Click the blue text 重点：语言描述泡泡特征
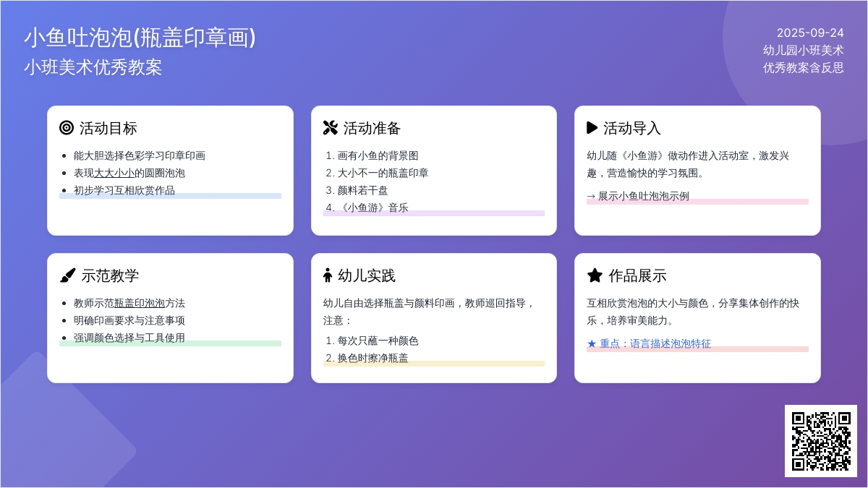Viewport: 868px width, 488px height. click(649, 343)
